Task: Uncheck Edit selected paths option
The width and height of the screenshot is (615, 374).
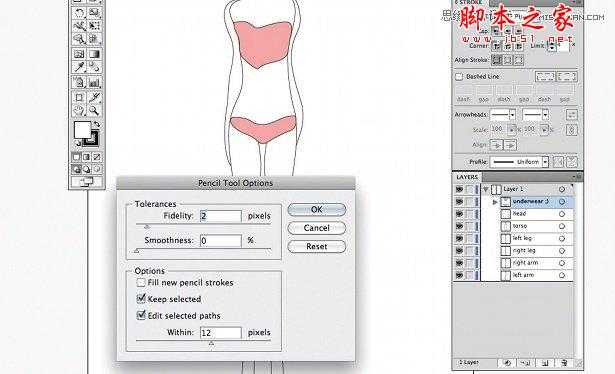Action: pyautogui.click(x=141, y=315)
